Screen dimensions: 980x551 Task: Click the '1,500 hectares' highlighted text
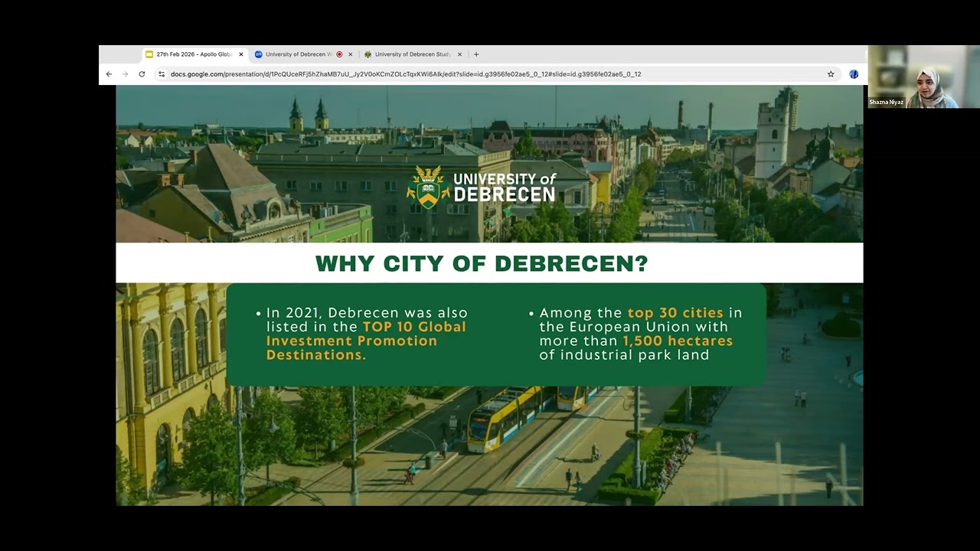click(x=678, y=341)
